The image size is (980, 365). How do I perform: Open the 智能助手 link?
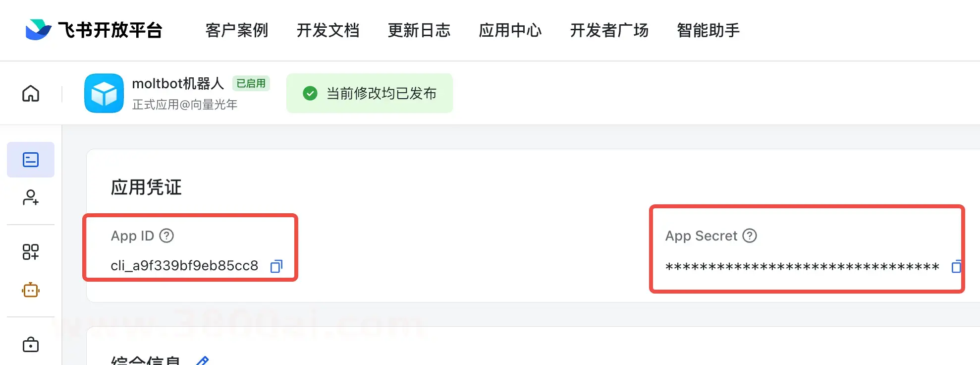click(708, 30)
